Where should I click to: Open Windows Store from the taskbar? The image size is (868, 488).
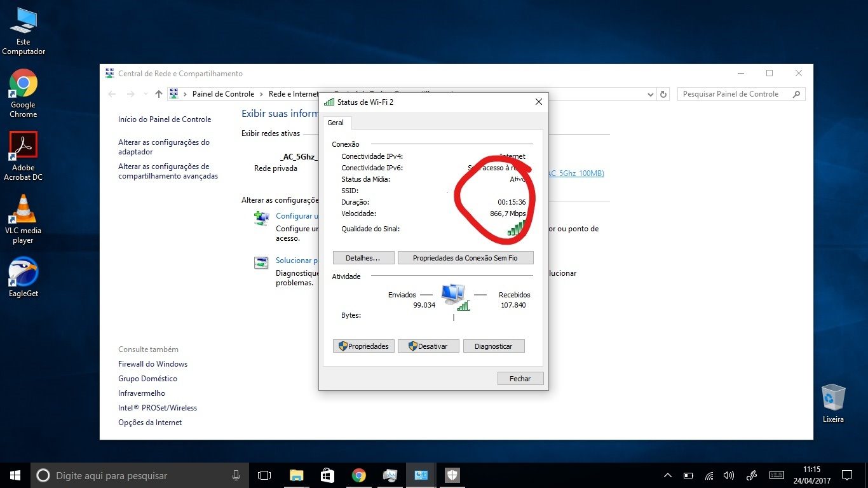coord(327,475)
